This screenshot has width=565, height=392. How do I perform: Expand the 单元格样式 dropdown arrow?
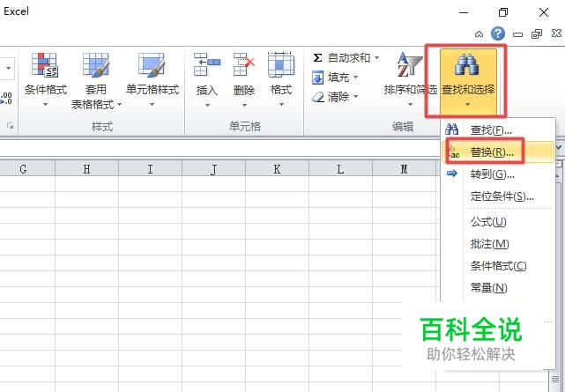pos(152,105)
